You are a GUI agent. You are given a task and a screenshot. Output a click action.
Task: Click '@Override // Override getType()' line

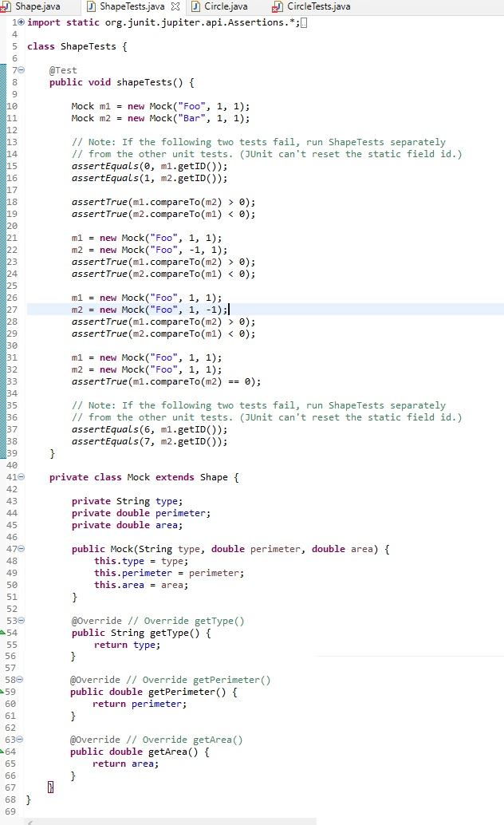(x=158, y=621)
